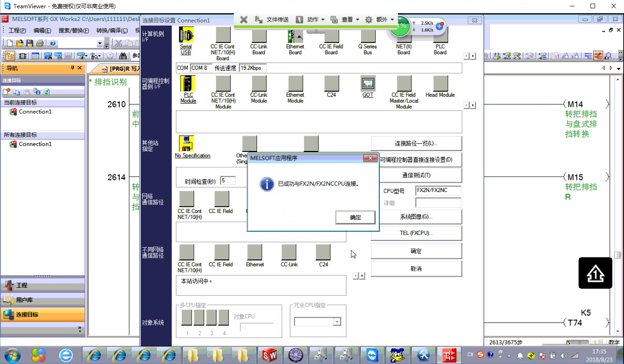Choose the C24 module icon in PLC side I/F
The width and height of the screenshot is (624, 364).
pyautogui.click(x=331, y=84)
